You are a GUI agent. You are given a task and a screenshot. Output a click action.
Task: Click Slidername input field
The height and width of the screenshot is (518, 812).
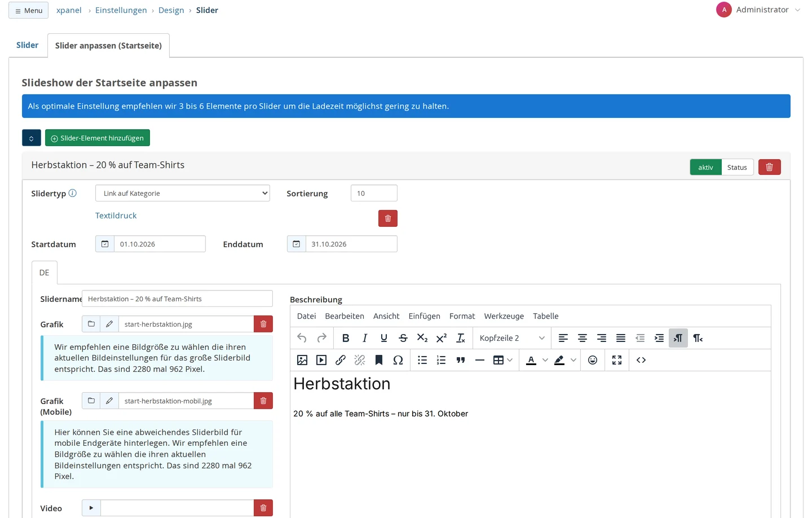coord(177,298)
